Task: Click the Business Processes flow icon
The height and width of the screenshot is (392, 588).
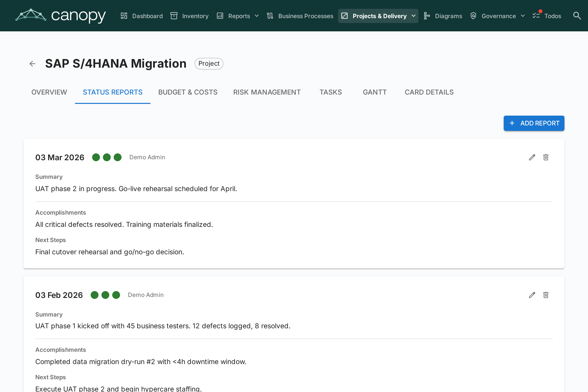Action: pos(270,16)
